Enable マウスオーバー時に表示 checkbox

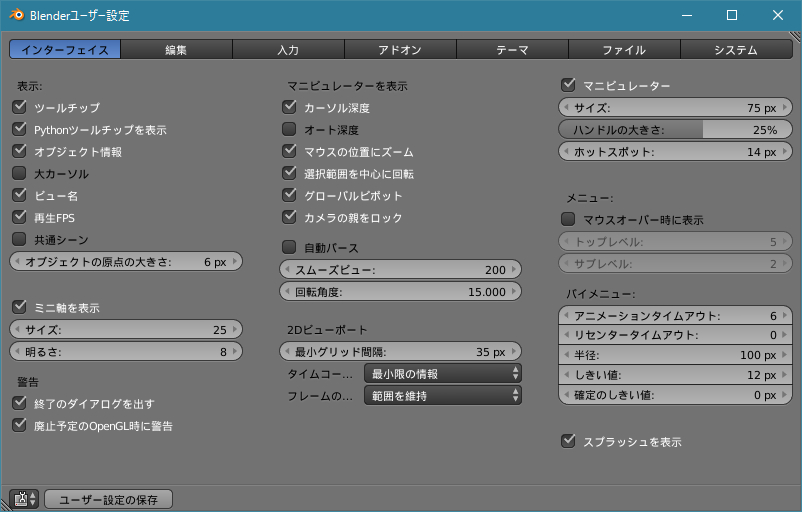tap(569, 218)
